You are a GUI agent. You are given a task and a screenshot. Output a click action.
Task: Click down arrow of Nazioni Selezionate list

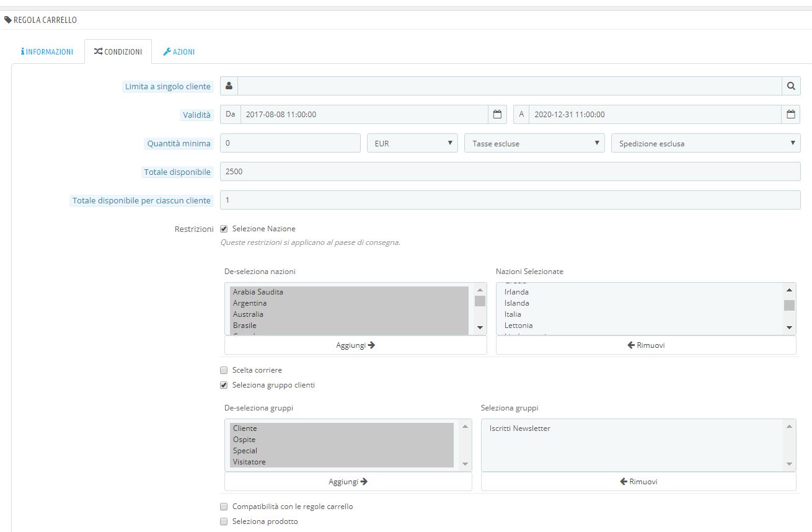pyautogui.click(x=789, y=327)
